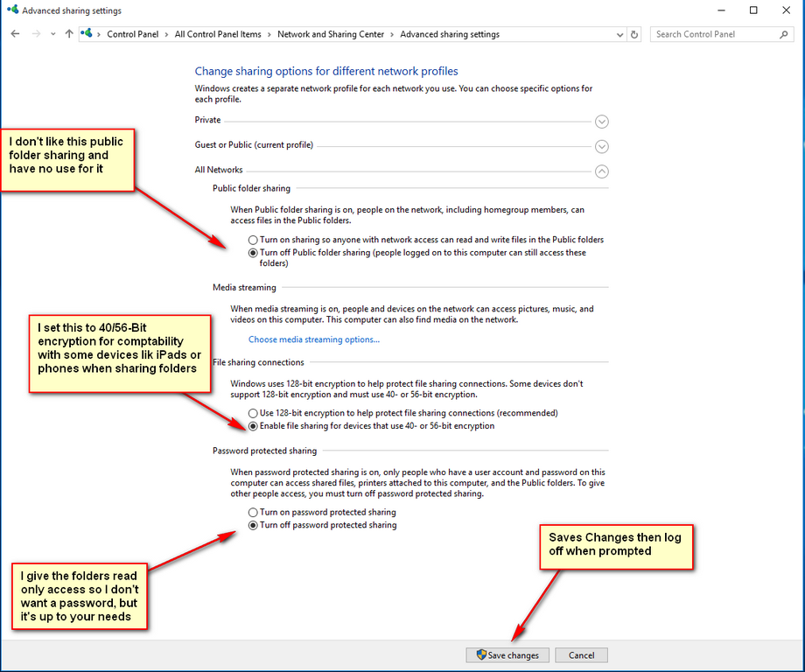The height and width of the screenshot is (672, 805).
Task: Click Advanced sharing settings breadcrumb
Action: pyautogui.click(x=450, y=34)
